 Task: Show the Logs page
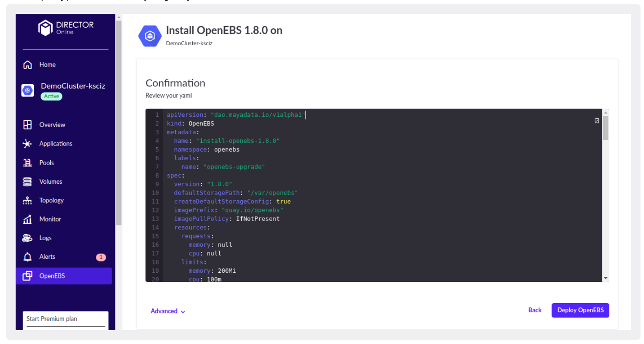click(45, 238)
